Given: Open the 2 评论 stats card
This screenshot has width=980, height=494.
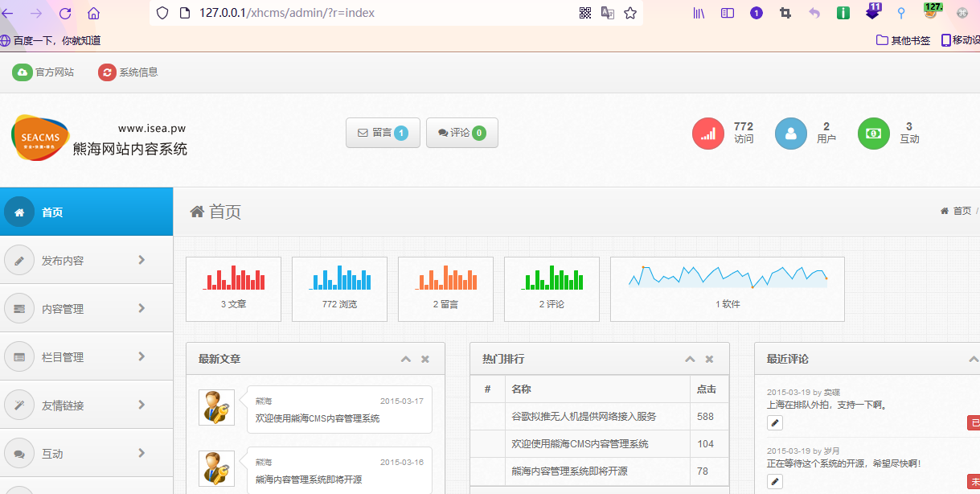Looking at the screenshot, I should pos(552,289).
